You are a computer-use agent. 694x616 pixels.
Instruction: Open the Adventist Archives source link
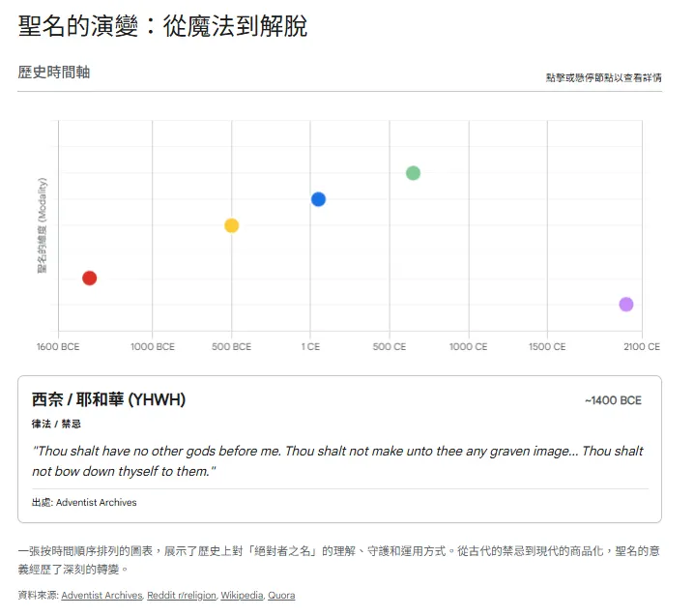[101, 595]
